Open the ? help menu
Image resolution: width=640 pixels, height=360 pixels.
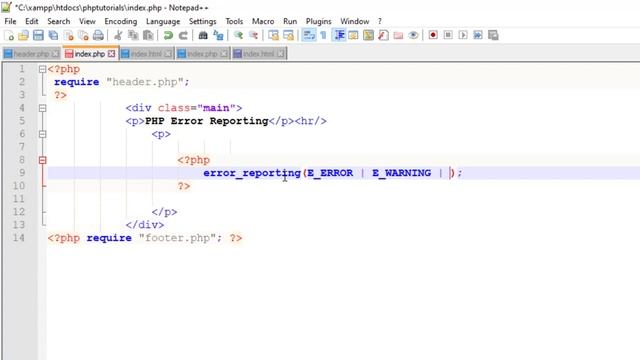380,21
